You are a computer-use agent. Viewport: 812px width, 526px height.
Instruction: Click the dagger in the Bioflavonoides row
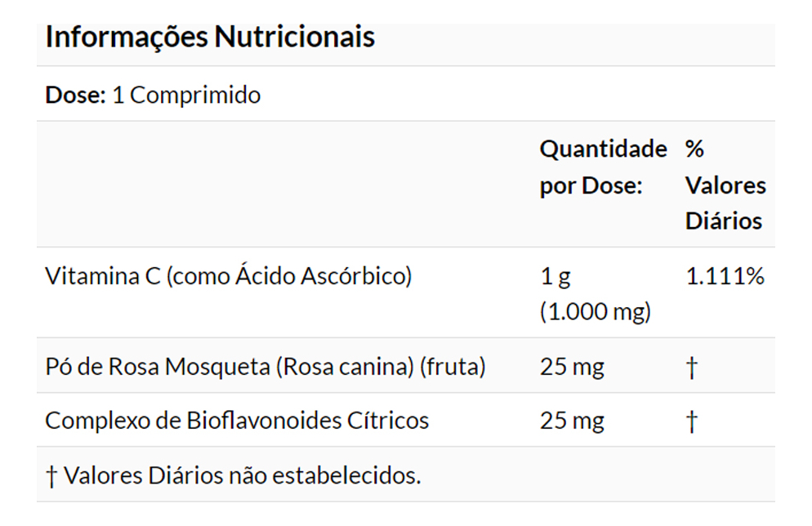692,422
